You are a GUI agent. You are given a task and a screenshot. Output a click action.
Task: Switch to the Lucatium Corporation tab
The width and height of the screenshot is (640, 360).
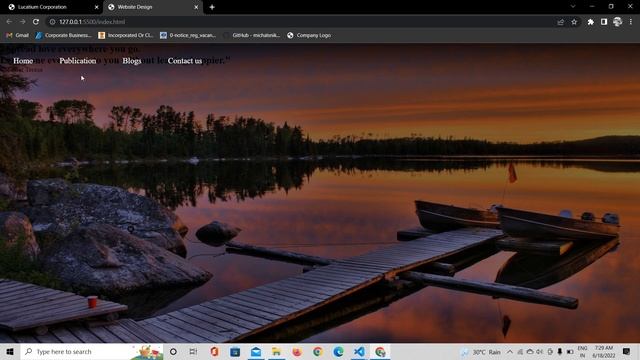[x=51, y=7]
